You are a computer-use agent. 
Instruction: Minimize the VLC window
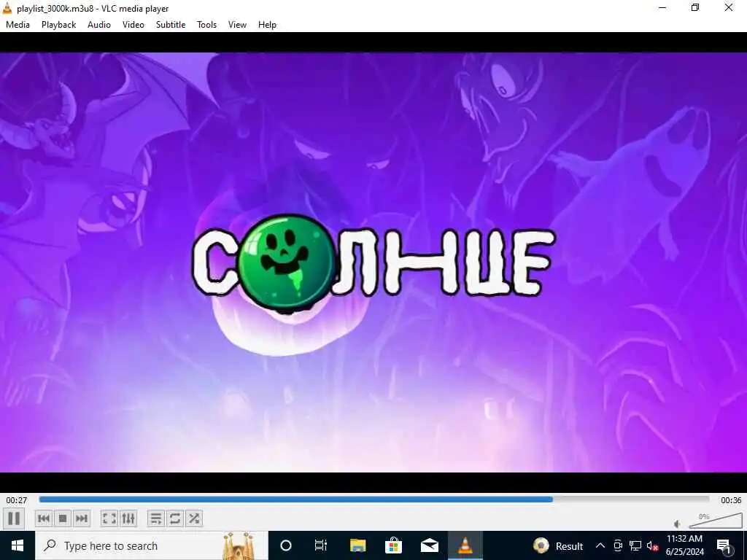[x=662, y=8]
